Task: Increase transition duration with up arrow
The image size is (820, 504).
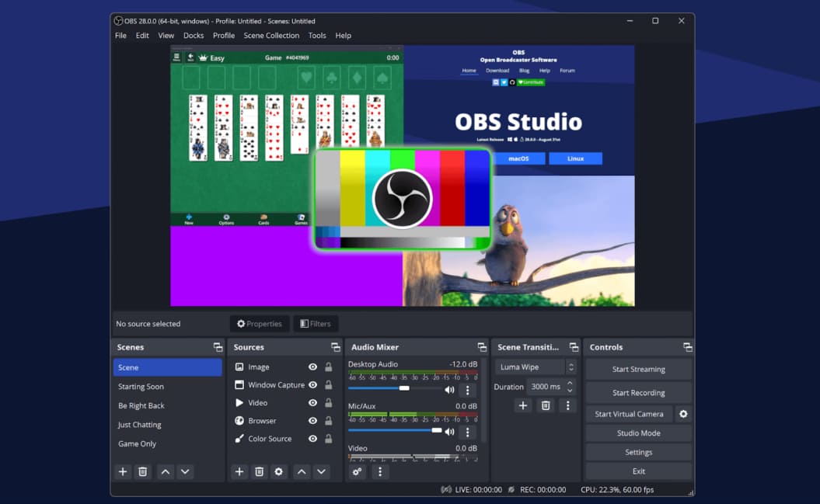Action: coord(570,384)
